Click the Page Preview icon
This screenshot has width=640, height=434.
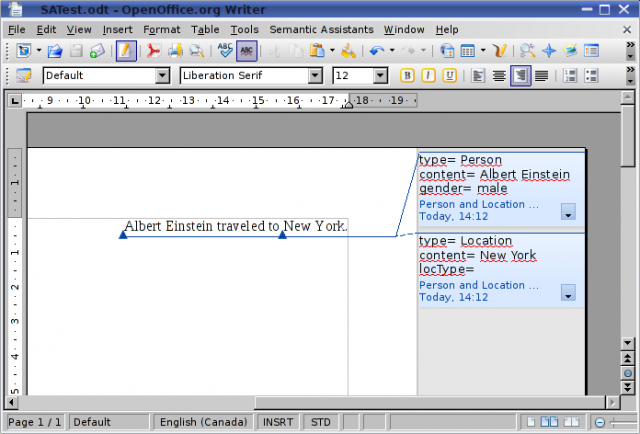pyautogui.click(x=196, y=51)
